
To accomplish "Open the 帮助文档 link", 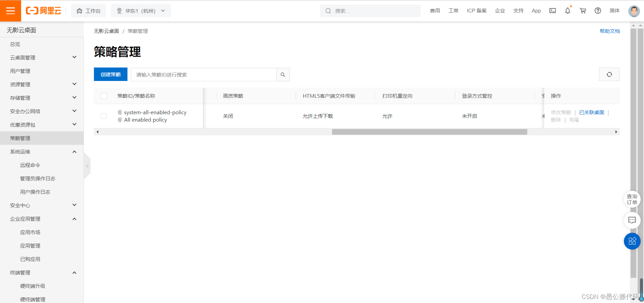I will pos(609,31).
